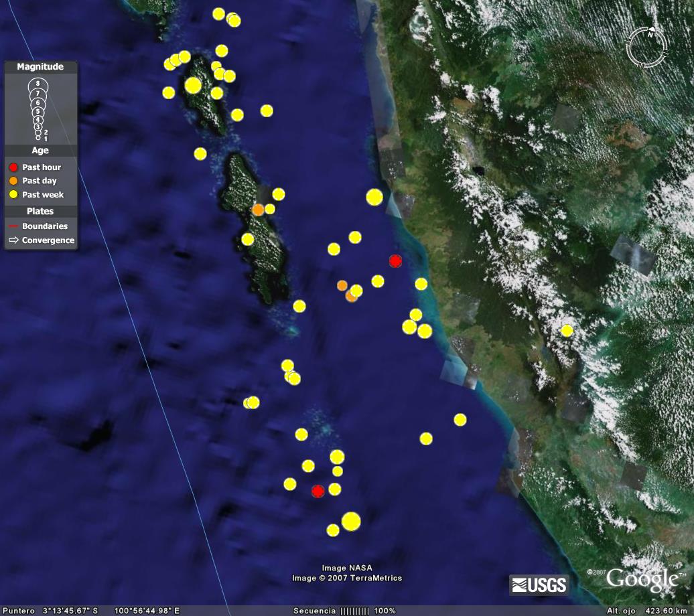Click the orange Past day legend dot
Viewport: 694px width, 616px height.
click(x=13, y=181)
